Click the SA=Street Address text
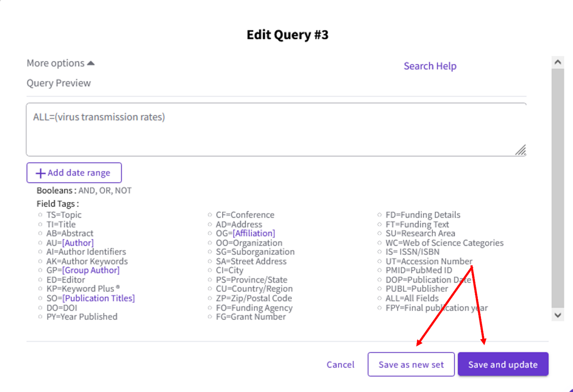Image resolution: width=573 pixels, height=392 pixels. pos(251,261)
